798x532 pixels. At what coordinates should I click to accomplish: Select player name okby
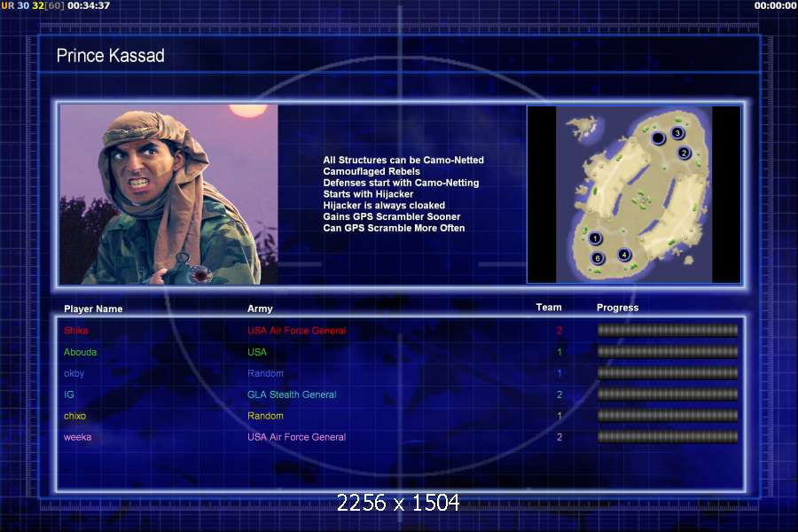pyautogui.click(x=74, y=373)
